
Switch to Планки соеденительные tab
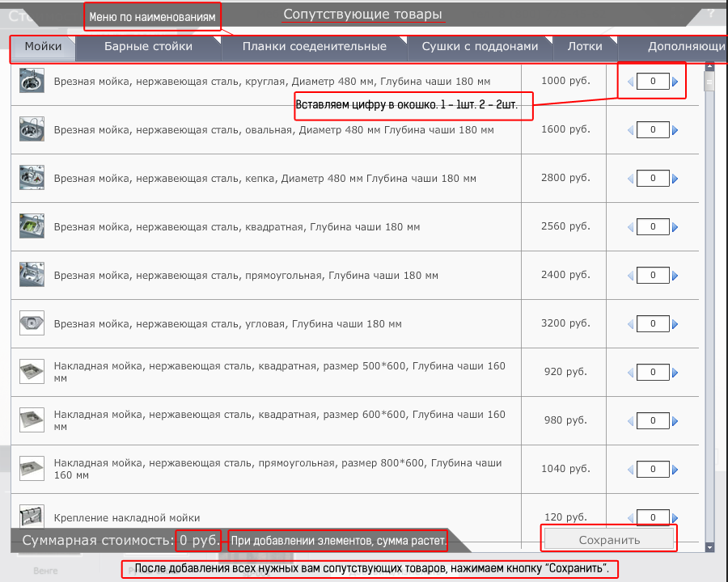pos(314,47)
